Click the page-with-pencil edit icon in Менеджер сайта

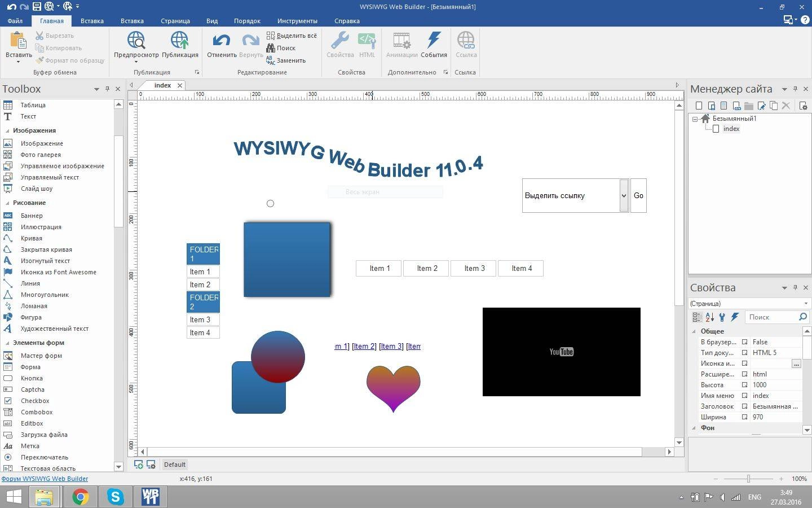pyautogui.click(x=761, y=106)
